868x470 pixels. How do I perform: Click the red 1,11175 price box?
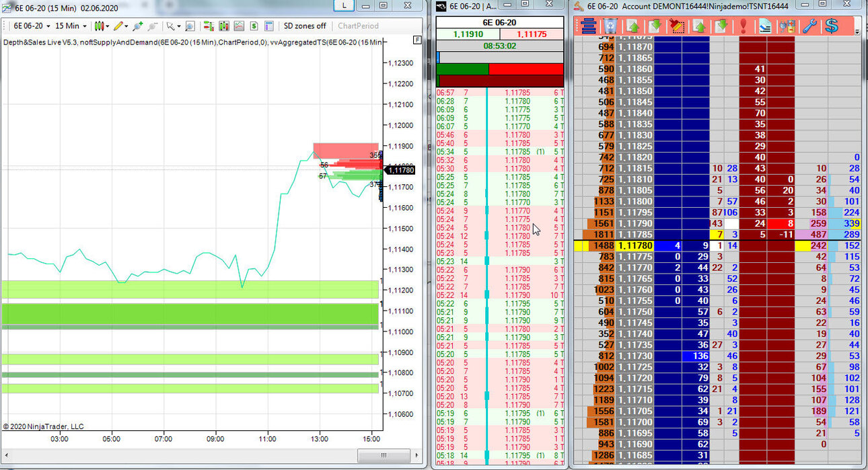[x=531, y=34]
